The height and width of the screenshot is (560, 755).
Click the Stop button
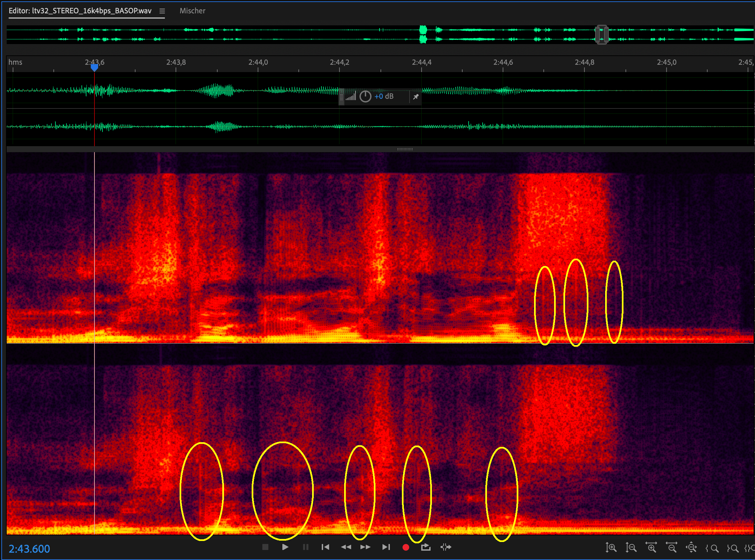click(265, 547)
